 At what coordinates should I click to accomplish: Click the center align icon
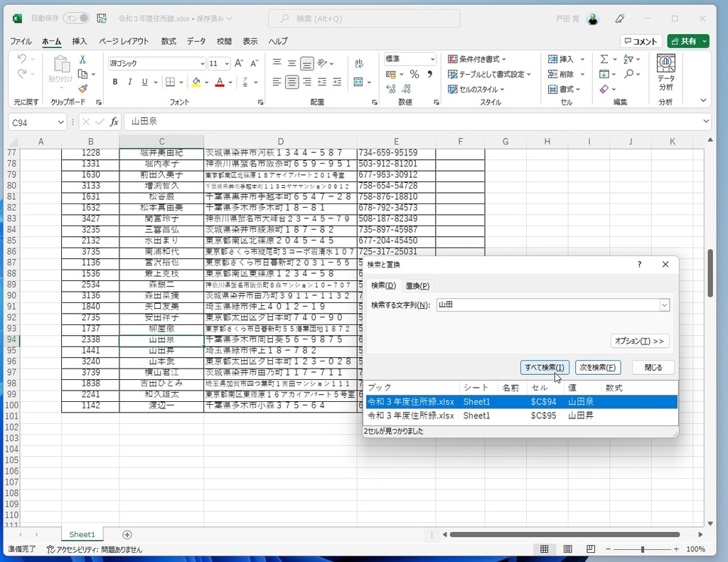[x=292, y=83]
